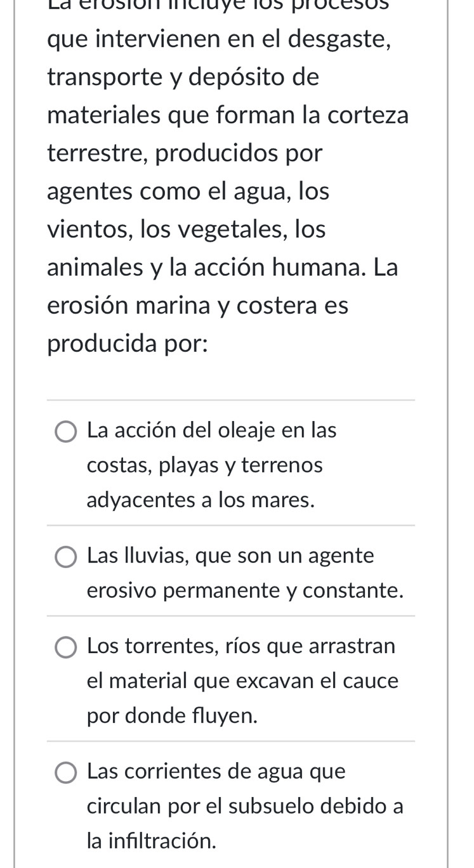Click the answer text "Las lluvias, que son un agente"

pos(231,556)
